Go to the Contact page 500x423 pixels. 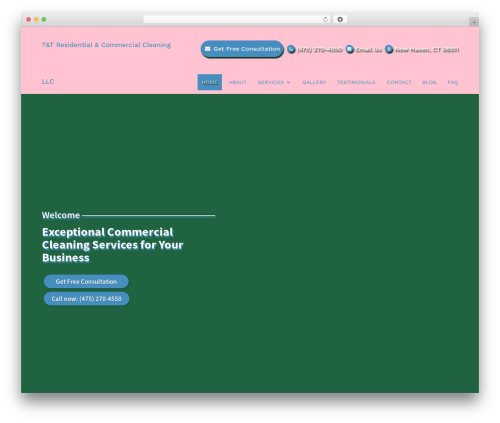[x=399, y=82]
